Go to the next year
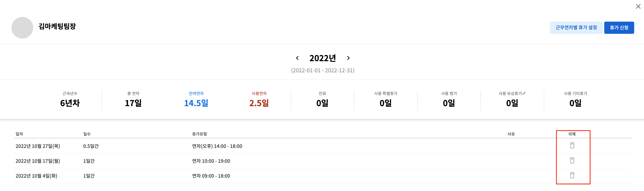Screen dimensions: 644x191 click(x=348, y=58)
